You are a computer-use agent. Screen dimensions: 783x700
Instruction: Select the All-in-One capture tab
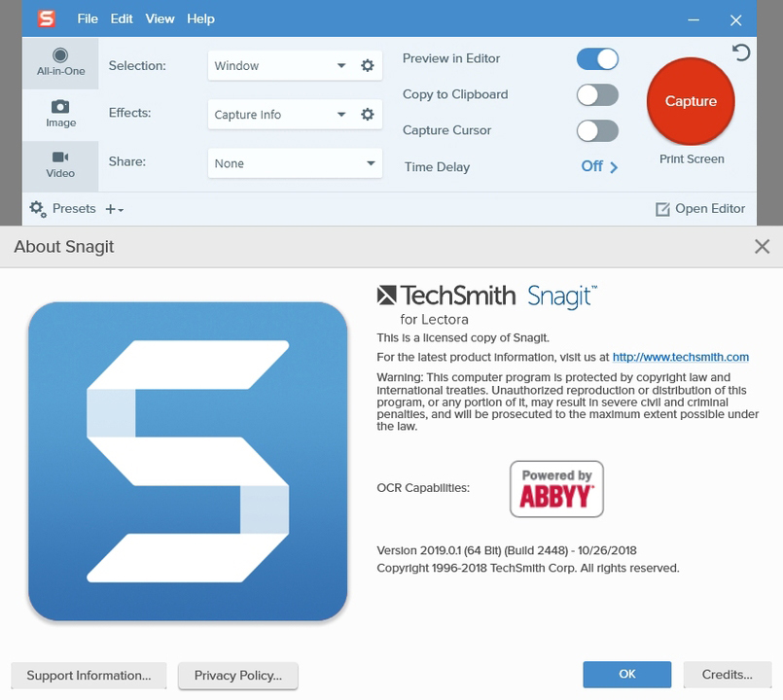(60, 63)
